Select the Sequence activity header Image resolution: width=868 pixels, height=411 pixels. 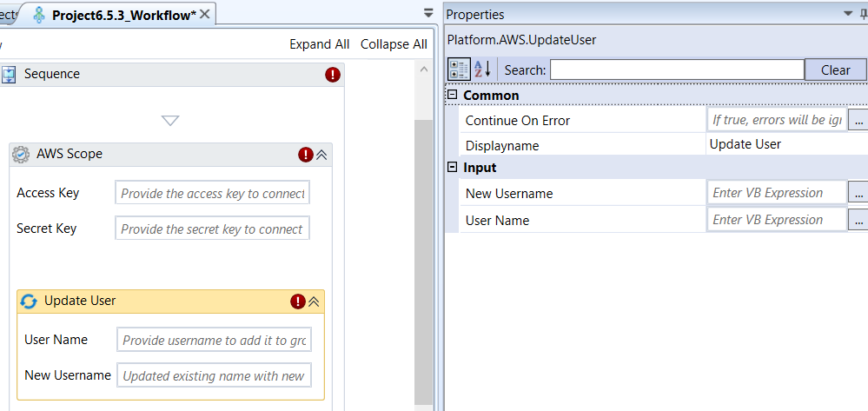tap(170, 74)
